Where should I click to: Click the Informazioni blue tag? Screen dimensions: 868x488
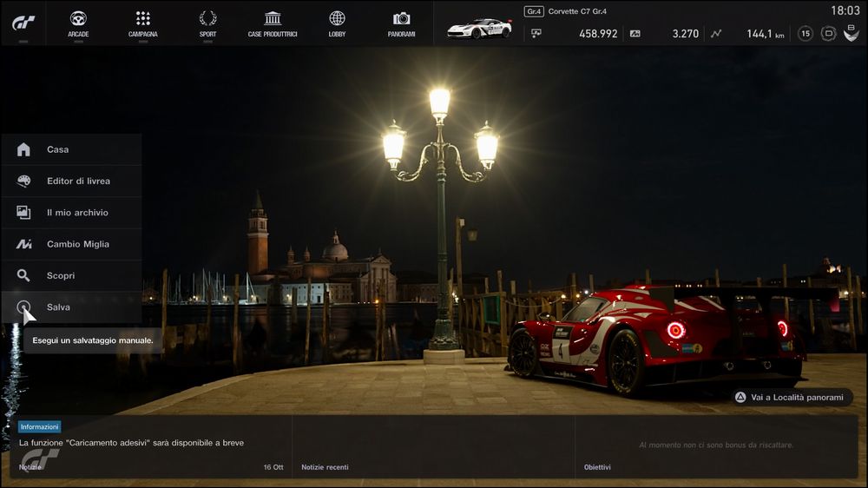pyautogui.click(x=39, y=427)
